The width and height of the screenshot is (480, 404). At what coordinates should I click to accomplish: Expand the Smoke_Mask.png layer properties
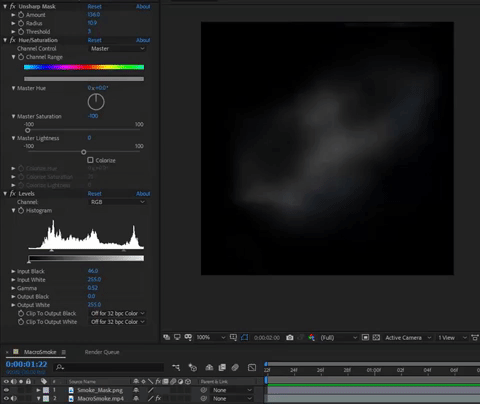(x=38, y=390)
